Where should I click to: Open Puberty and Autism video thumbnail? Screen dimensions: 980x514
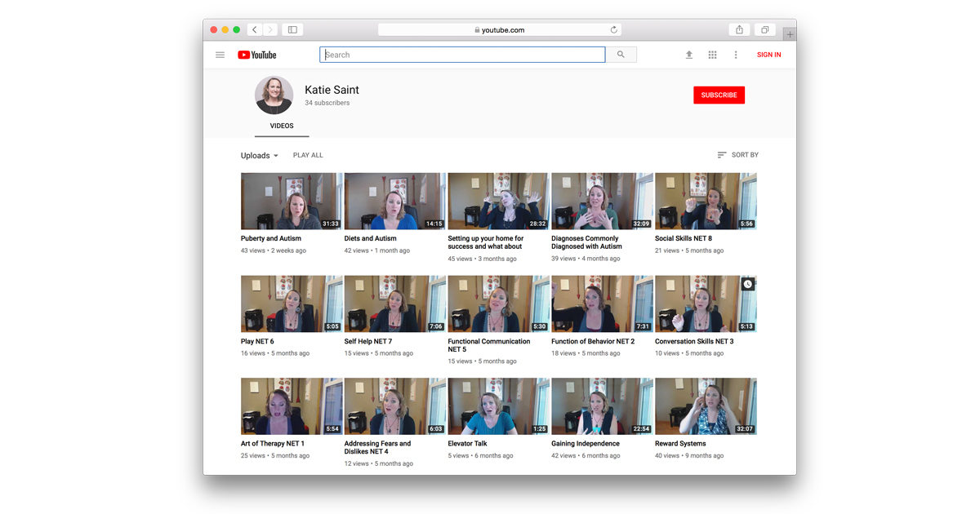coord(292,201)
